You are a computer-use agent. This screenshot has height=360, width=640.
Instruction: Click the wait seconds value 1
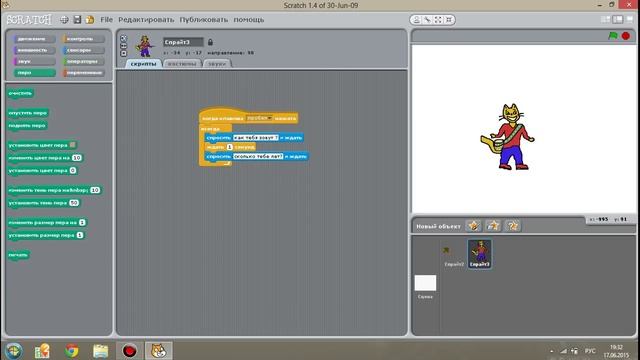(229, 147)
